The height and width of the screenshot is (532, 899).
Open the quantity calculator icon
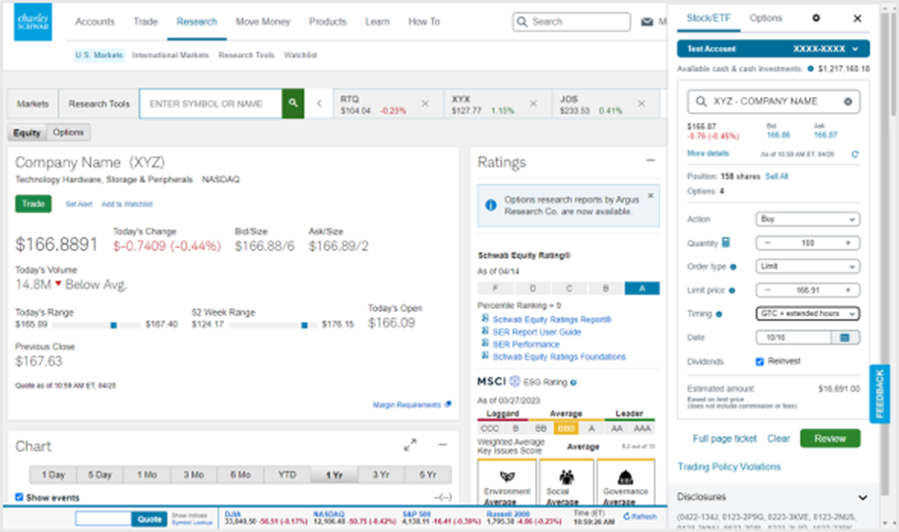click(725, 243)
